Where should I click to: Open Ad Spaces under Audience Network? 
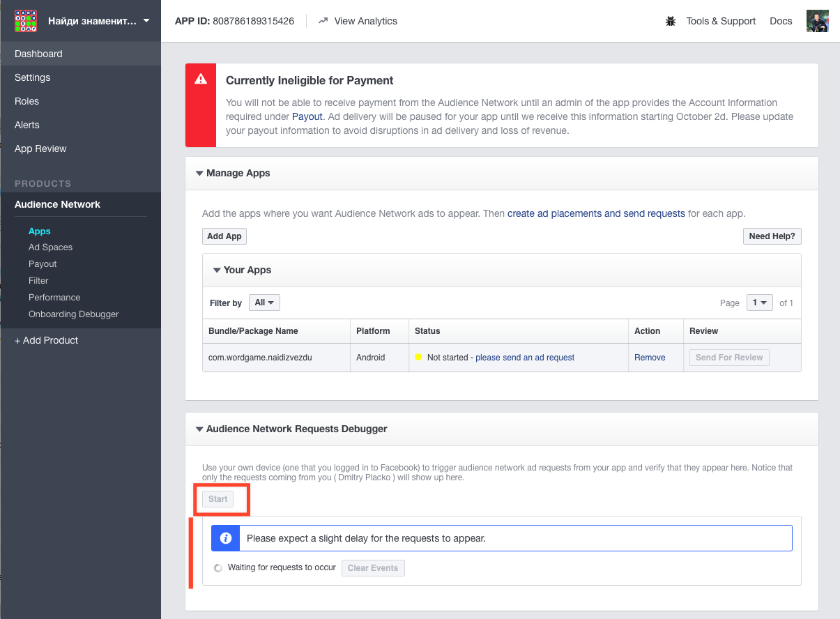click(50, 247)
